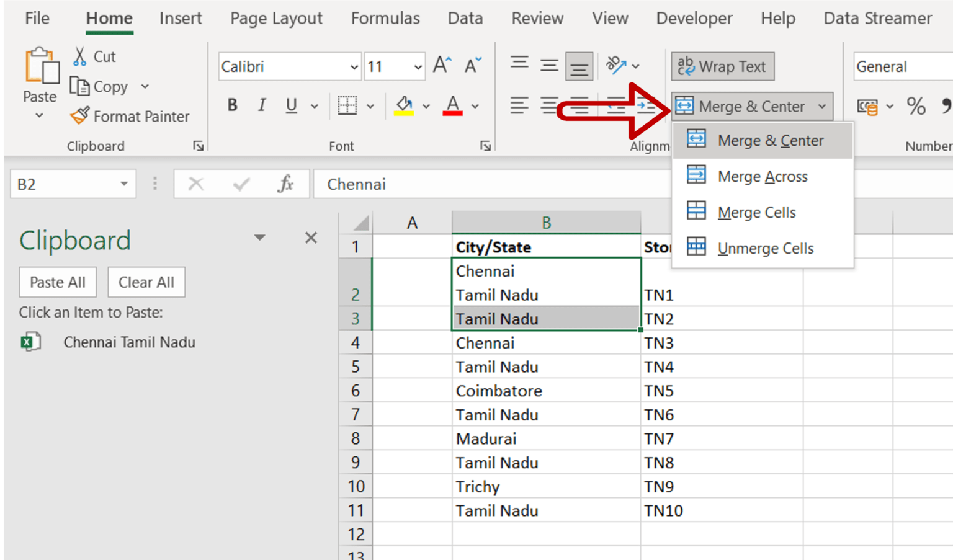Open the Name Box dropdown
The image size is (953, 560).
tap(122, 184)
